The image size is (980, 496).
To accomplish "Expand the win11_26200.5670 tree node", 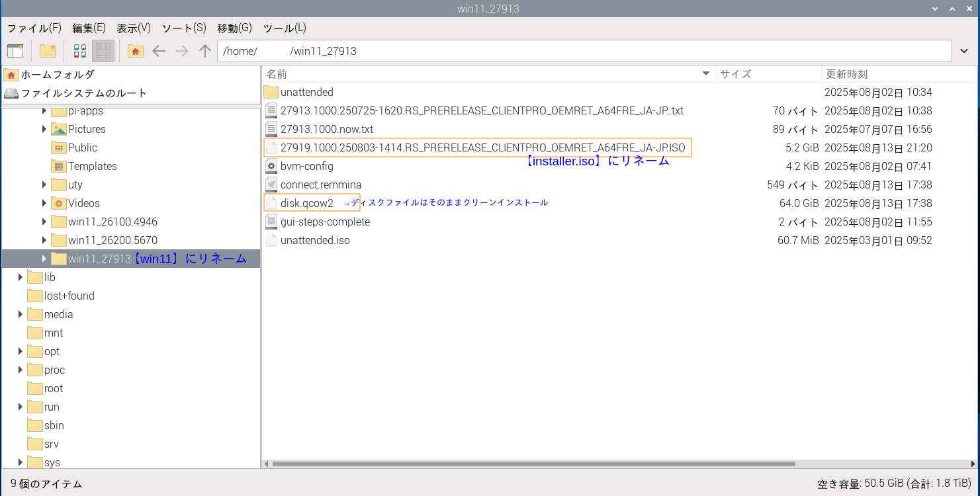I will tap(44, 240).
